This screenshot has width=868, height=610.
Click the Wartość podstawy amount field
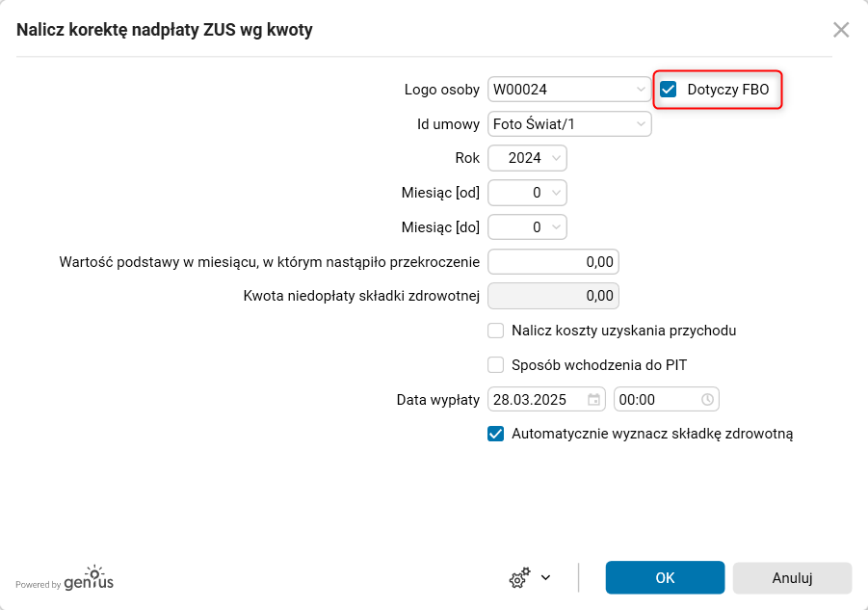point(553,261)
